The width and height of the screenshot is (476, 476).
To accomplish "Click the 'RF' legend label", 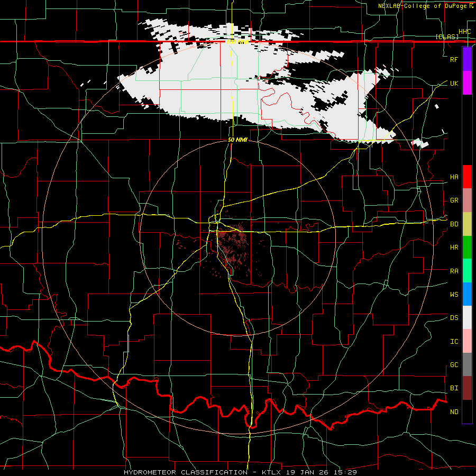I will 454,59.
